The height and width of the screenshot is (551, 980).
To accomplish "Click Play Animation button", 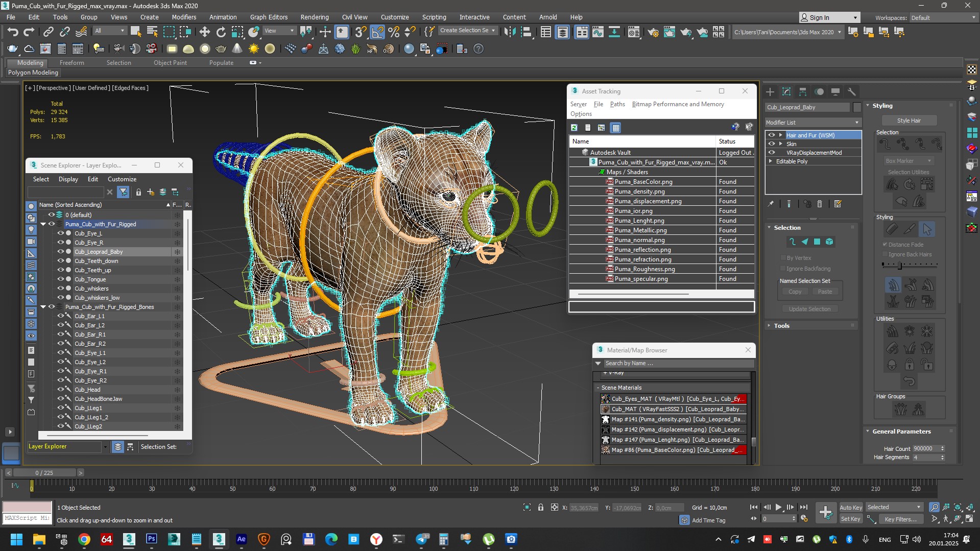I will click(778, 507).
